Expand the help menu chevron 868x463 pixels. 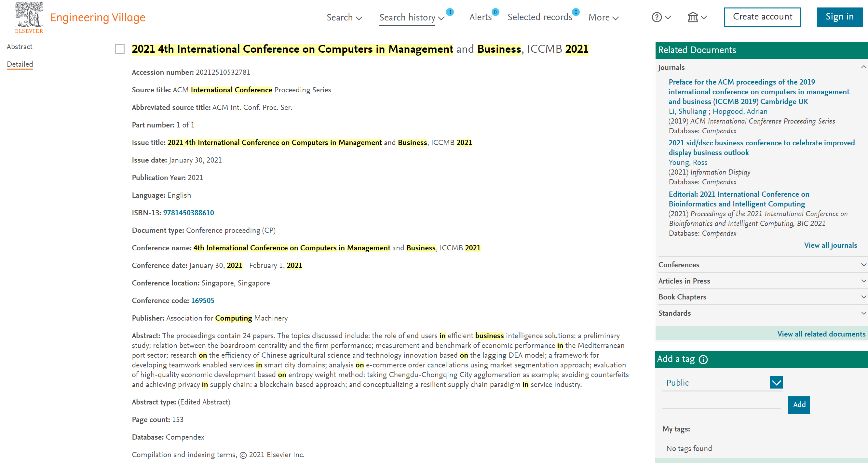(668, 17)
